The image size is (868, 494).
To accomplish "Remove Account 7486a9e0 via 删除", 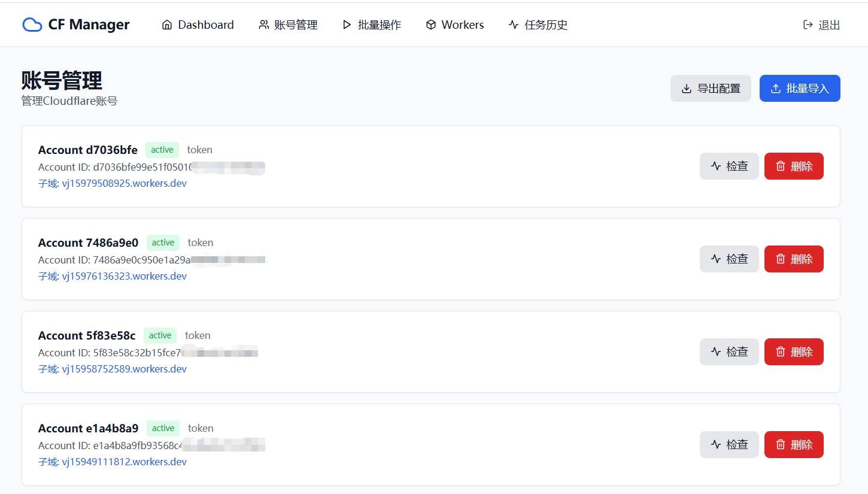I will pyautogui.click(x=794, y=259).
